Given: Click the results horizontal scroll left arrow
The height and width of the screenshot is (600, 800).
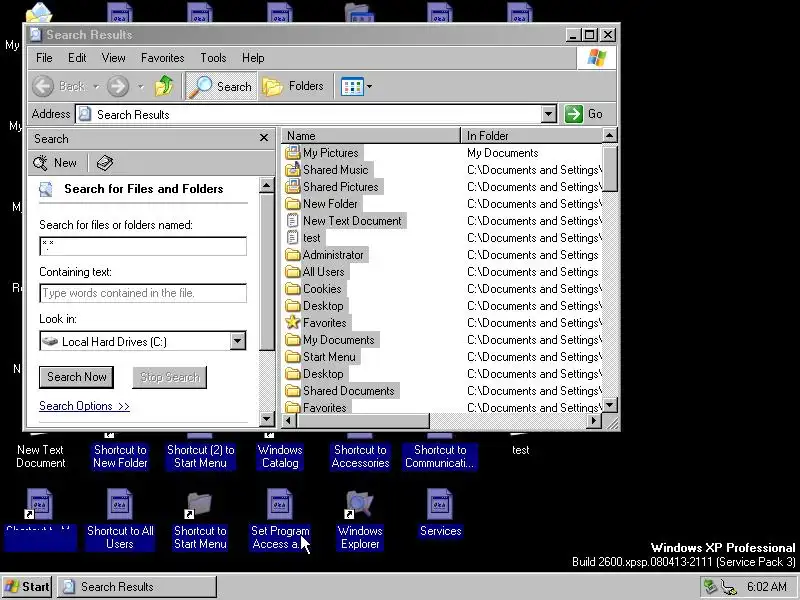Looking at the screenshot, I should (x=289, y=421).
